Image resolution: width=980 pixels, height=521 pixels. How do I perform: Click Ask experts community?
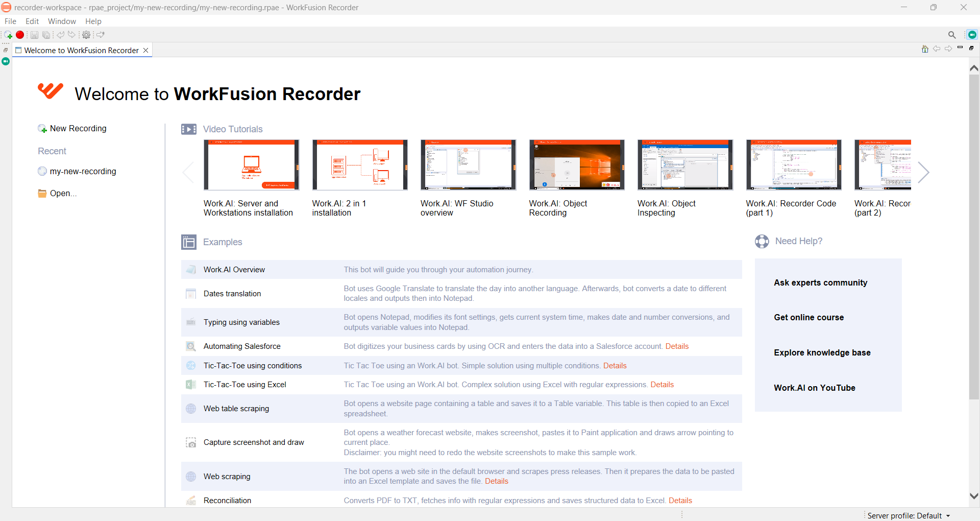coord(820,282)
